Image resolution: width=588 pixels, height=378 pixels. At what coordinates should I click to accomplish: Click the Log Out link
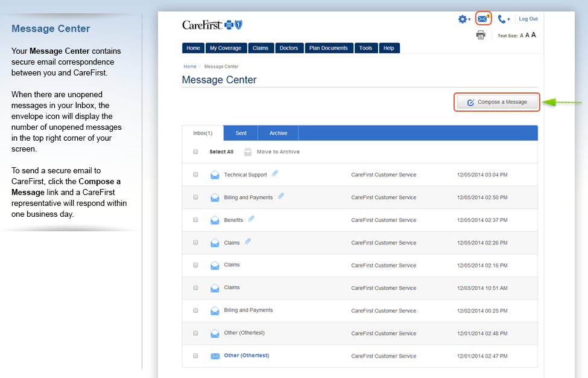click(x=528, y=19)
